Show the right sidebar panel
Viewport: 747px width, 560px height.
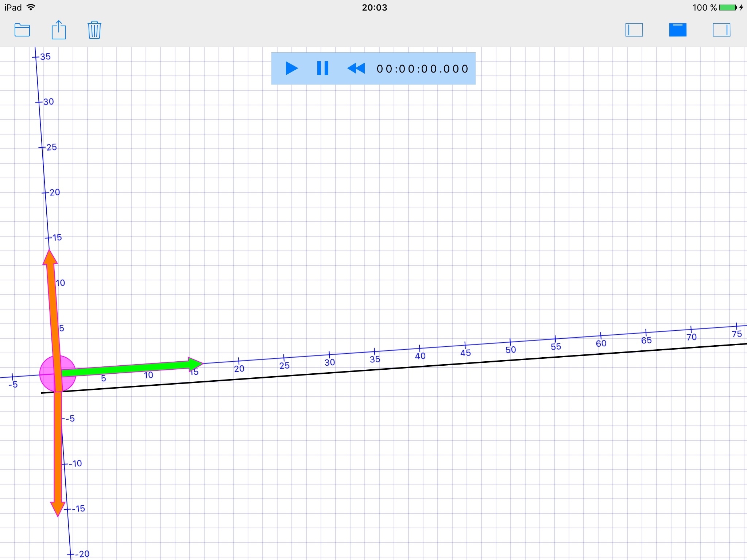coord(721,30)
